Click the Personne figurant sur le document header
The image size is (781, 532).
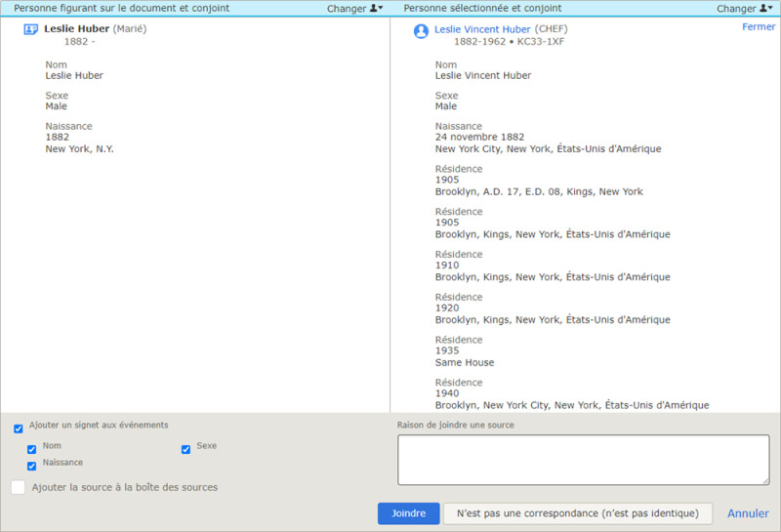click(x=121, y=8)
